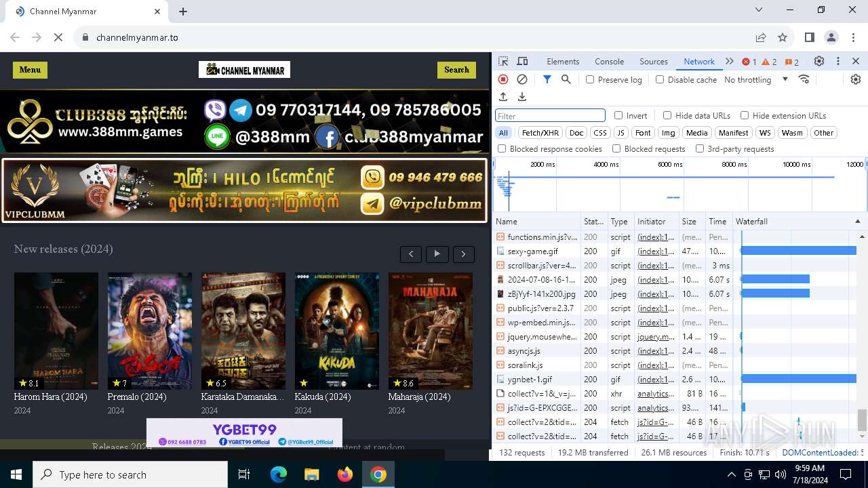Click the warnings count badge

769,62
